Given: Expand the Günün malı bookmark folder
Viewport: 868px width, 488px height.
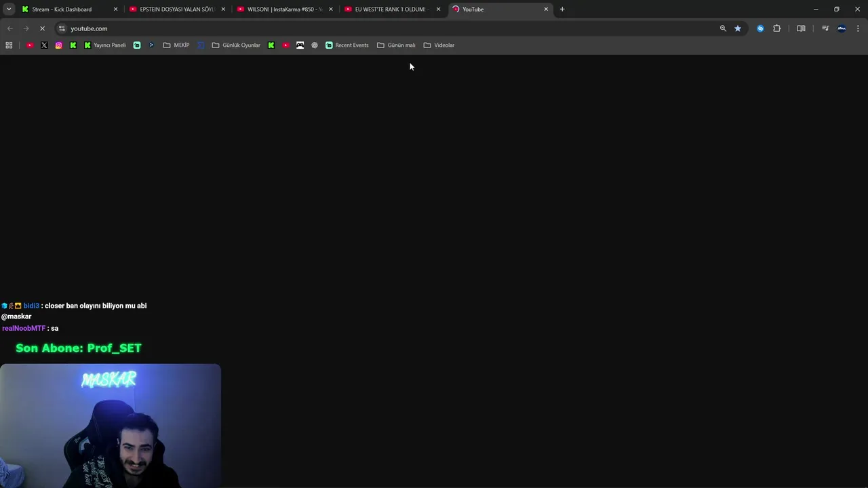Looking at the screenshot, I should [396, 45].
